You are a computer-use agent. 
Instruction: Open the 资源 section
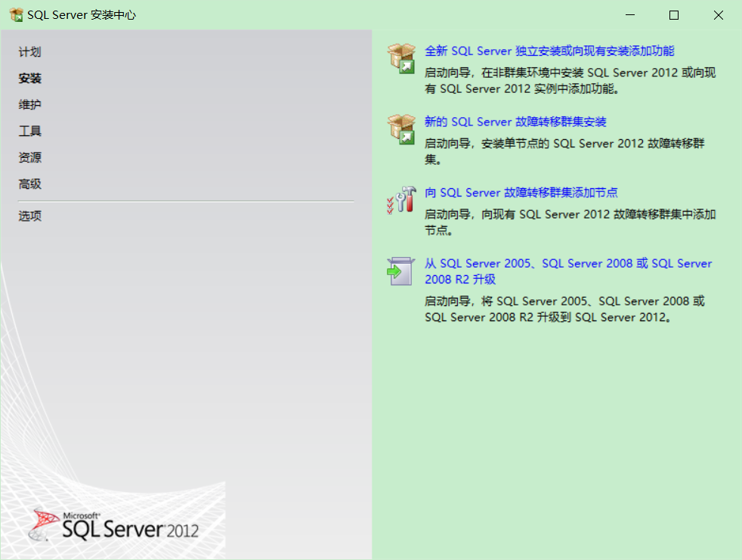[29, 158]
